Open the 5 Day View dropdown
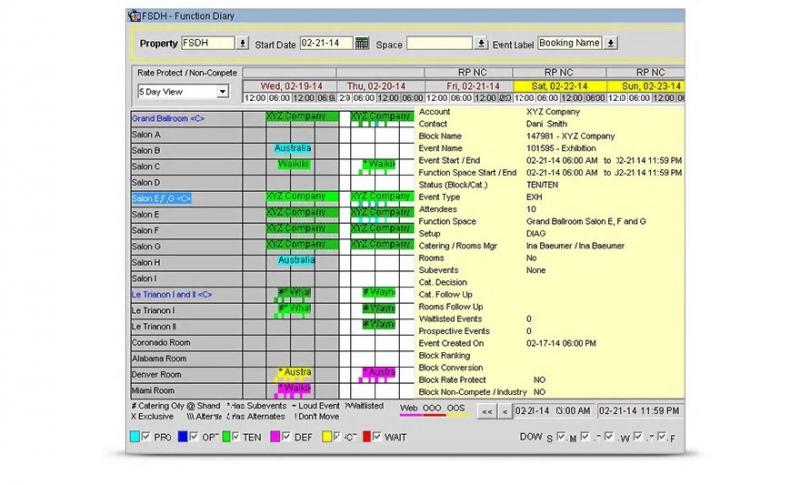Viewport: 800px width, 485px height. click(x=221, y=92)
